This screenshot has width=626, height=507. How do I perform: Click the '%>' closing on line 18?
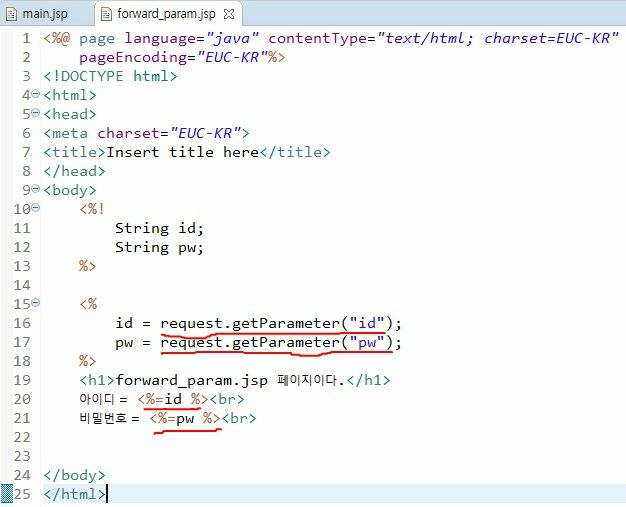pyautogui.click(x=87, y=361)
